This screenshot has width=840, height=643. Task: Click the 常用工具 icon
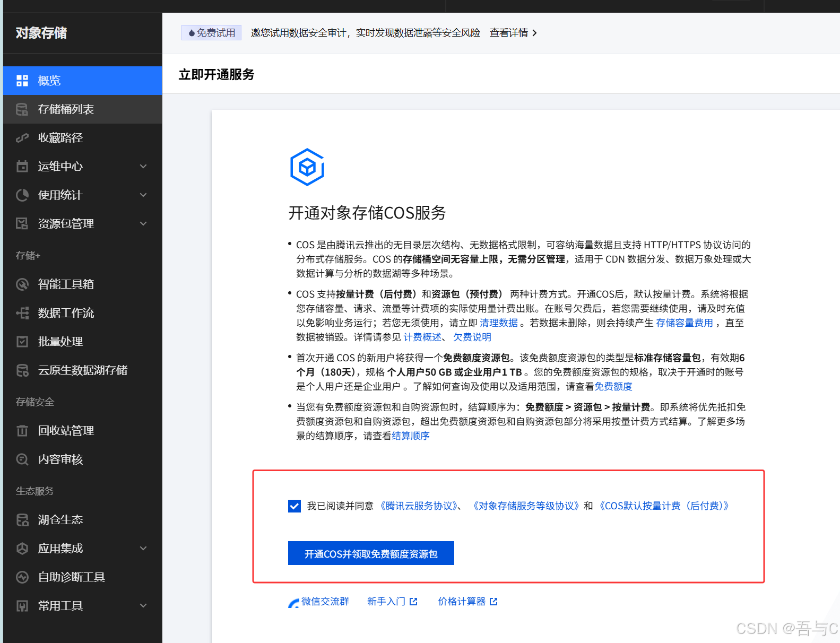(x=22, y=606)
